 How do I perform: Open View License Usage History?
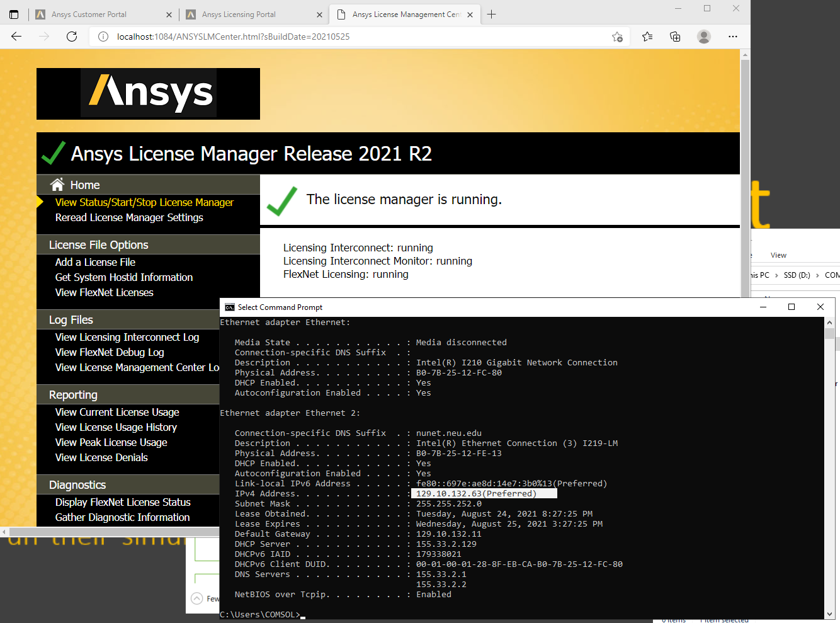[x=116, y=427]
